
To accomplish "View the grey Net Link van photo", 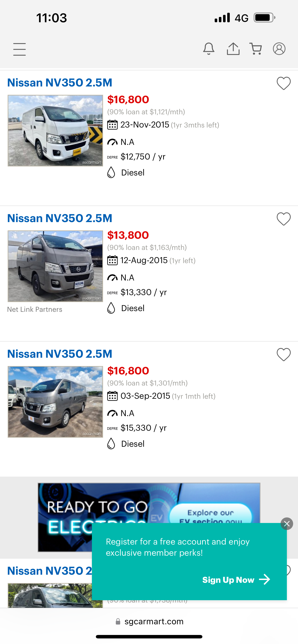I will pyautogui.click(x=55, y=266).
